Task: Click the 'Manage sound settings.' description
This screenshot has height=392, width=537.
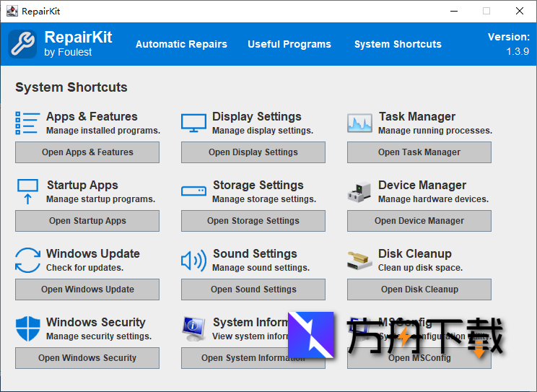Action: pyautogui.click(x=261, y=268)
